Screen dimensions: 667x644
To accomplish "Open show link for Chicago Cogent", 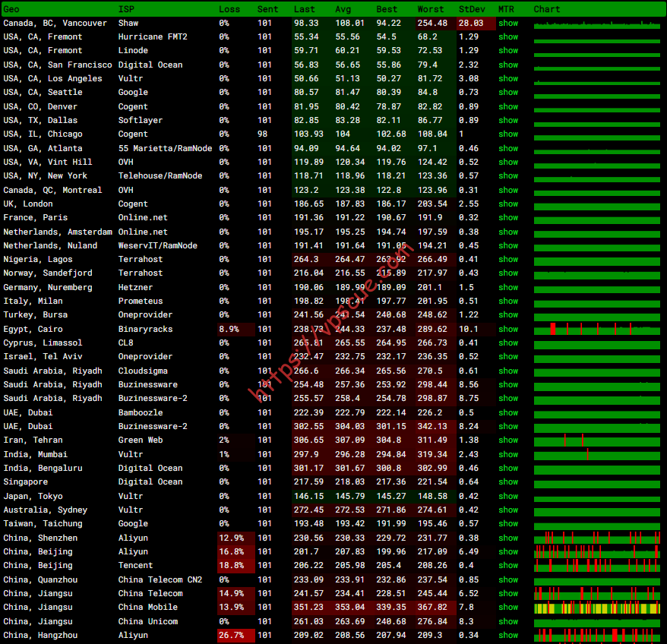I will click(508, 134).
